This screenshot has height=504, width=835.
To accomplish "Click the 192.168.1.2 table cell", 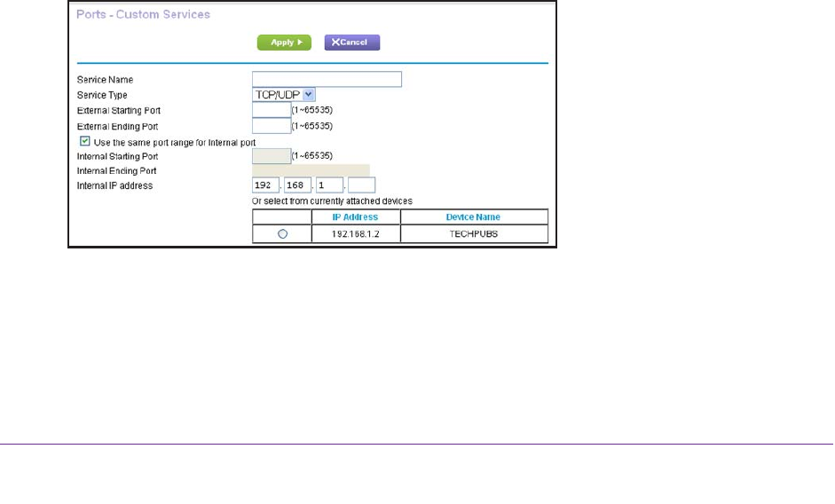I will (x=356, y=234).
